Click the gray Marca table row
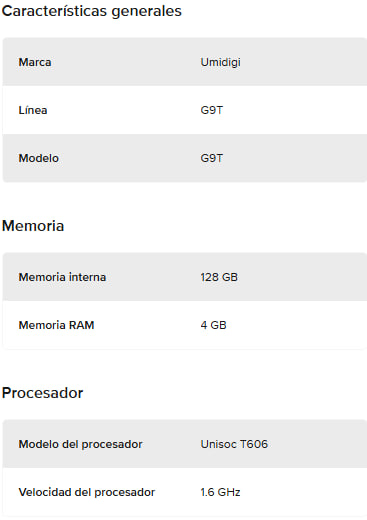This screenshot has width=367, height=520. [185, 62]
